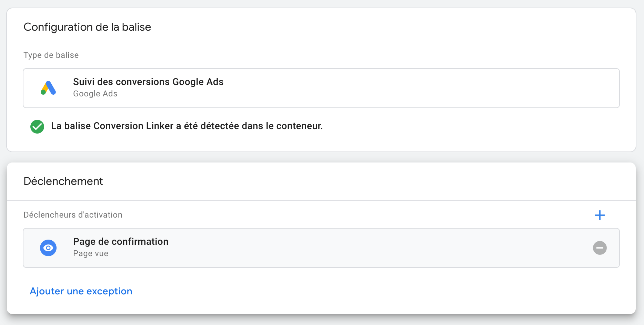Image resolution: width=644 pixels, height=325 pixels.
Task: Click the Déclenchement section heading
Action: tap(63, 181)
